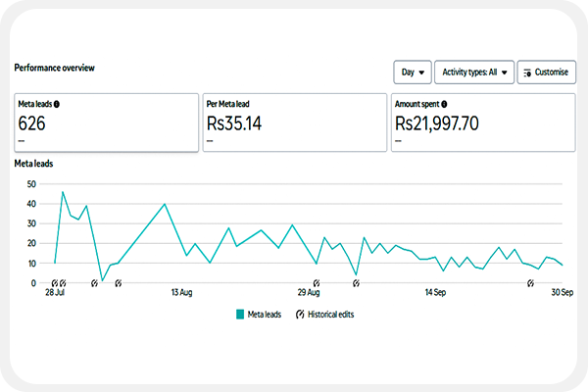
Task: Click the highest chart peak near 28 Jul
Action: click(63, 192)
